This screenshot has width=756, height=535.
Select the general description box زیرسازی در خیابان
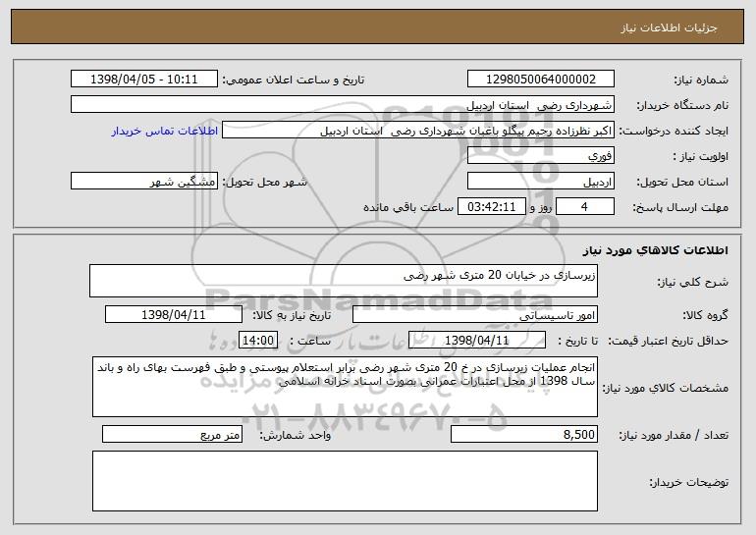pos(344,281)
